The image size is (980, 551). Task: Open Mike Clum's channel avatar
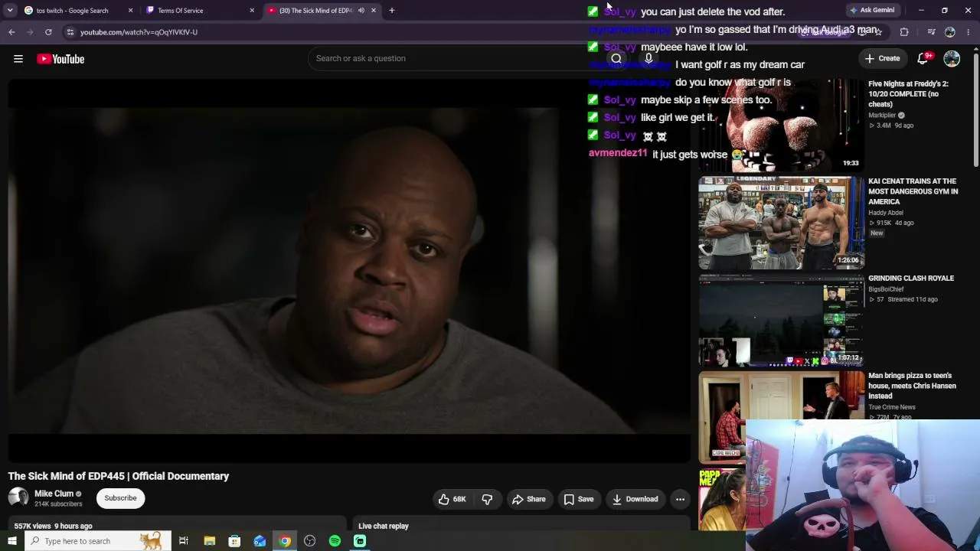[x=18, y=498]
